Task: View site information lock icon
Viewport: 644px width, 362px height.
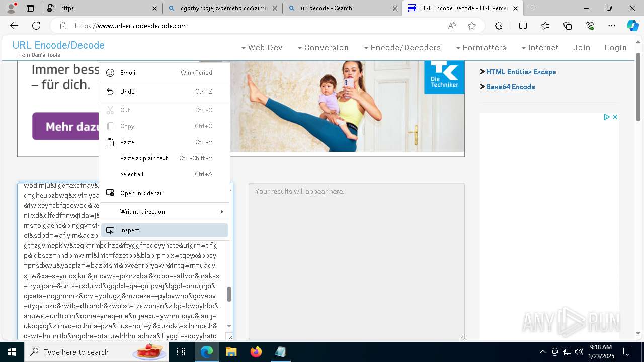Action: pos(63,26)
